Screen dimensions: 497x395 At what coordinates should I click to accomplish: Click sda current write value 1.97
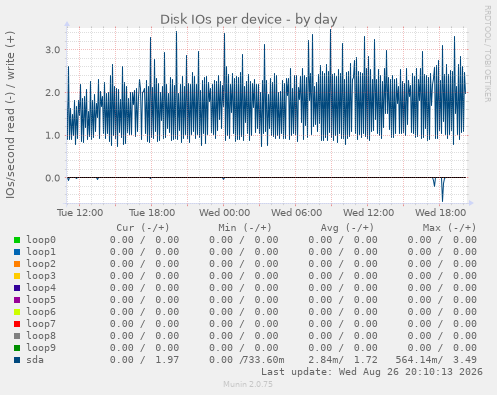[x=167, y=360]
